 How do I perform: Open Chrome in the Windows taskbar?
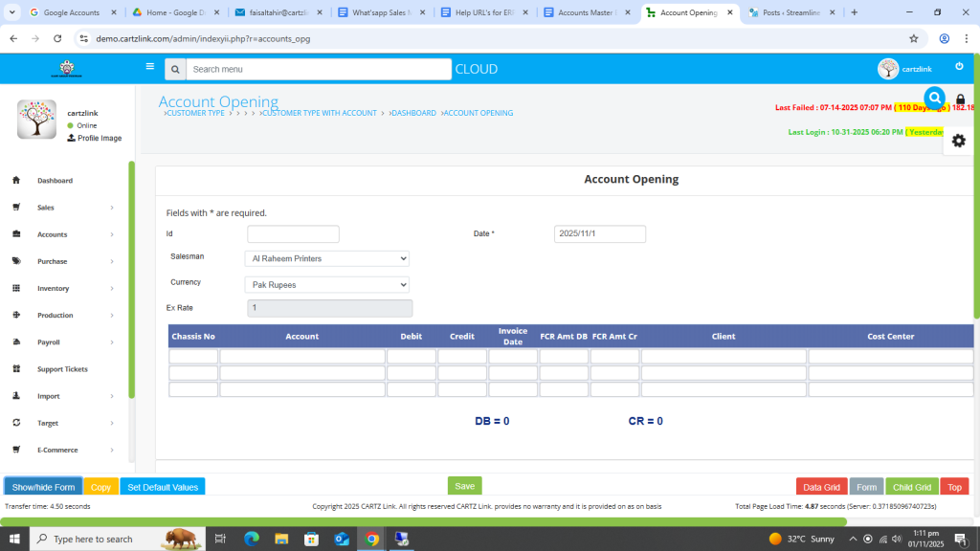coord(371,540)
